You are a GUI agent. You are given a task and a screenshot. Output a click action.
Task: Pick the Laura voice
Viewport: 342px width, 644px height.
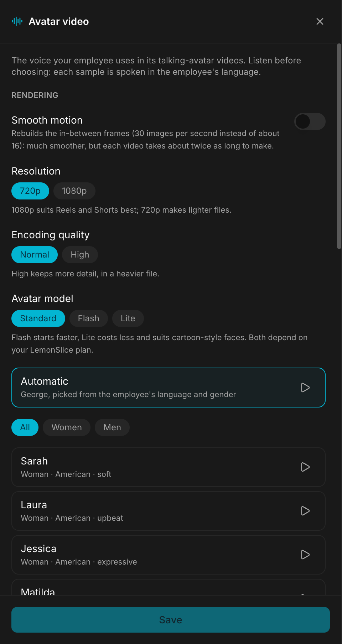click(x=169, y=511)
